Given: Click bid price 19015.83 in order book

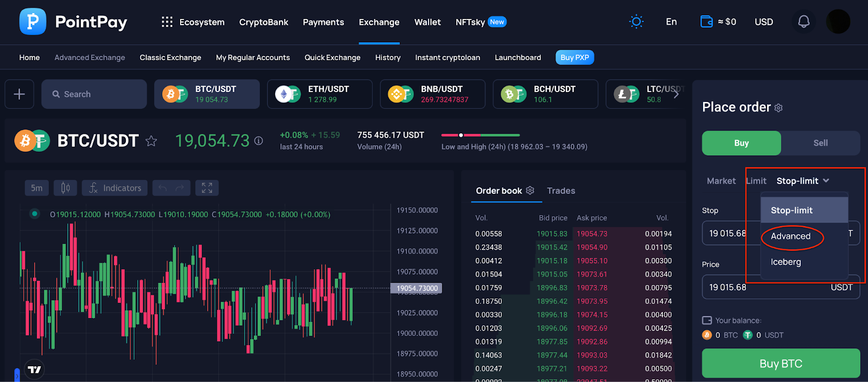Looking at the screenshot, I should tap(552, 234).
